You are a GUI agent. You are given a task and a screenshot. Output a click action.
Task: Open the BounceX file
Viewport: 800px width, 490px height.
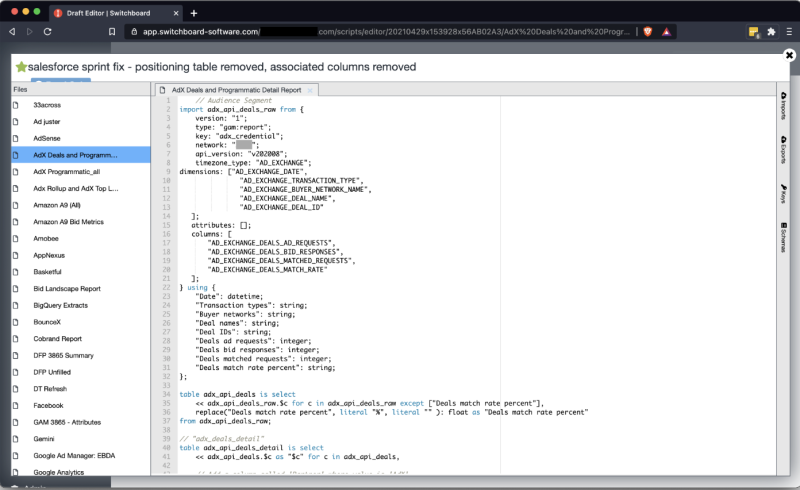[81, 322]
